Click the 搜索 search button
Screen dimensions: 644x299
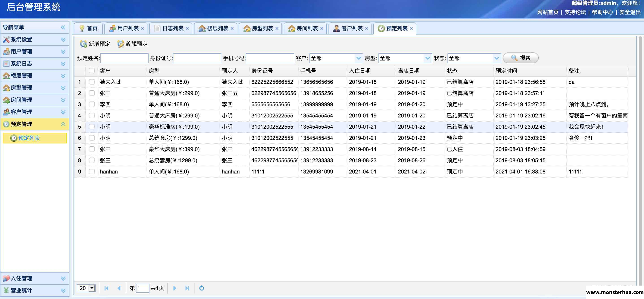point(521,58)
